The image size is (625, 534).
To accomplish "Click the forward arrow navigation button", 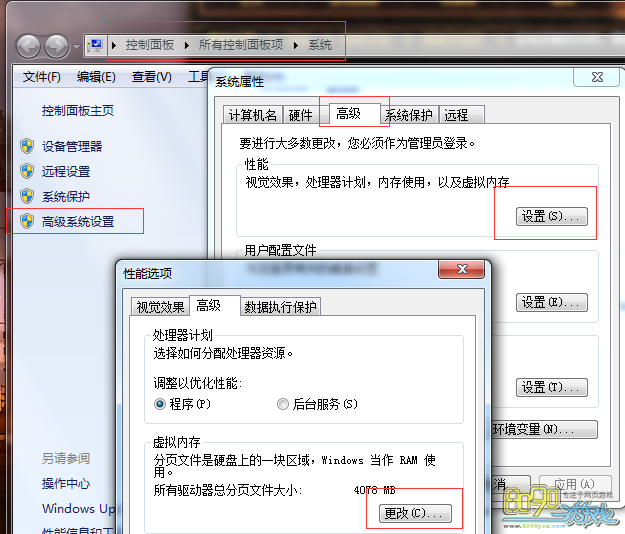I will coord(56,45).
